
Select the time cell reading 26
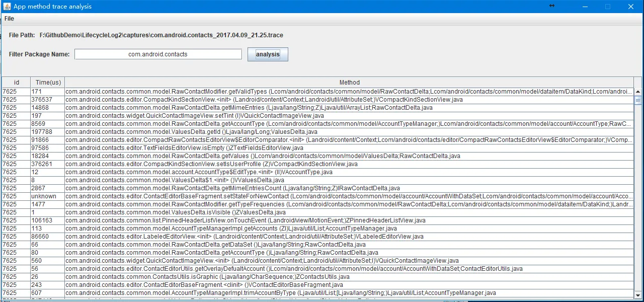pos(47,277)
